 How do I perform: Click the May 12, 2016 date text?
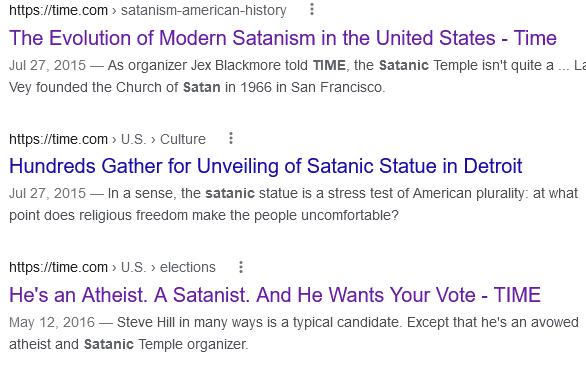click(x=52, y=322)
